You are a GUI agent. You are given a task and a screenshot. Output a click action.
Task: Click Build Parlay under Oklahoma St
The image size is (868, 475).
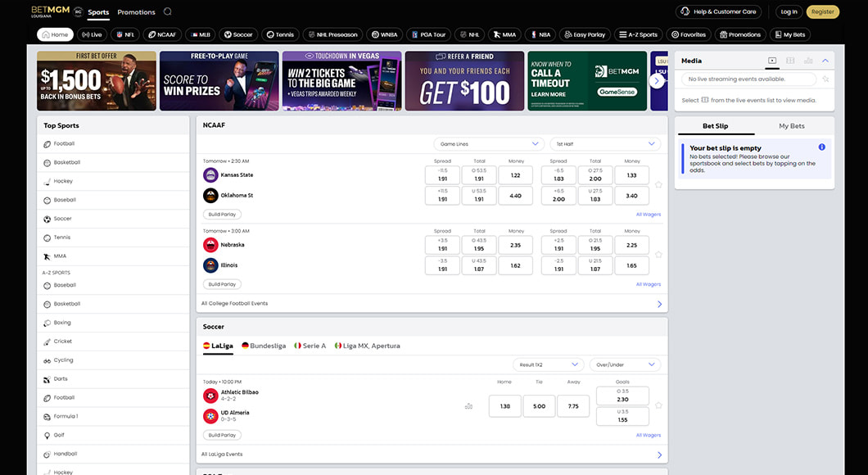(222, 215)
